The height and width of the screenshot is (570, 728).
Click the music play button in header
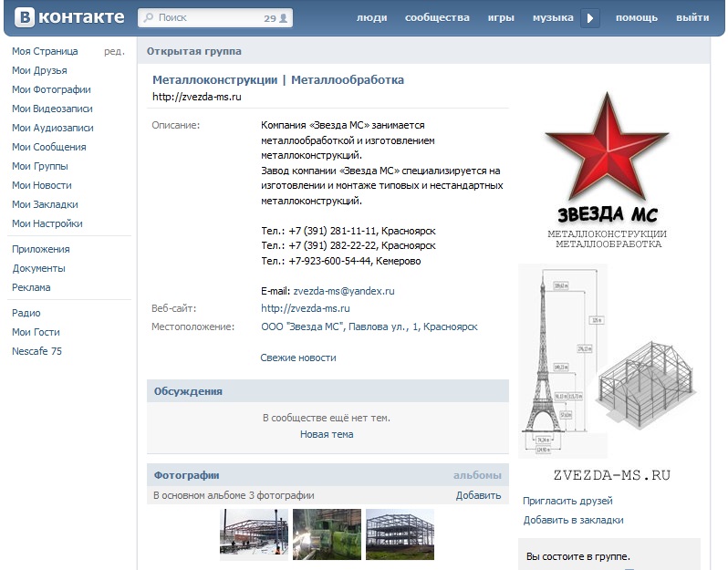(x=590, y=18)
